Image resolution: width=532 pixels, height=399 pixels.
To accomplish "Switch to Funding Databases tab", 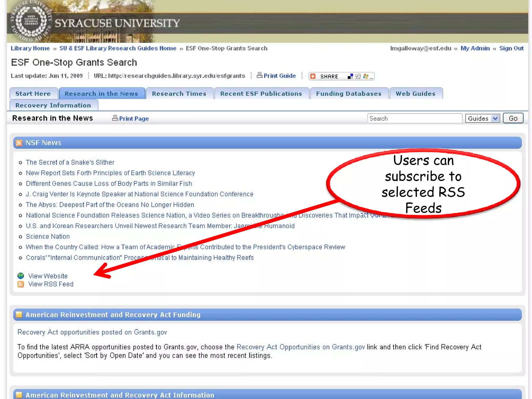I will pyautogui.click(x=349, y=94).
